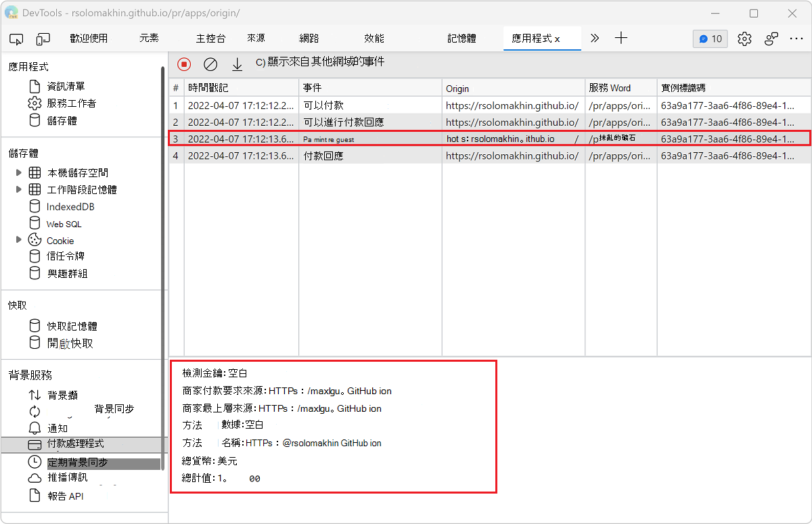Image resolution: width=812 pixels, height=524 pixels.
Task: Open the feedback person icon
Action: (771, 39)
